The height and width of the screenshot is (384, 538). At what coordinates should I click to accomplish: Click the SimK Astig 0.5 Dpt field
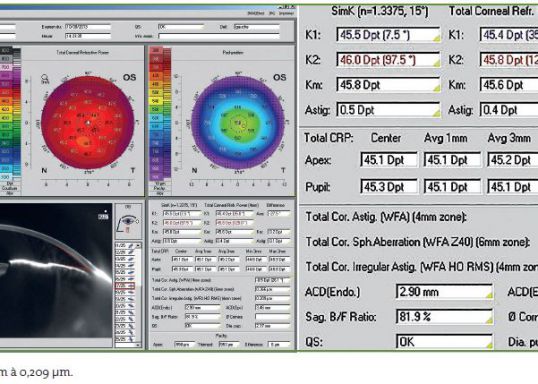tap(388, 110)
